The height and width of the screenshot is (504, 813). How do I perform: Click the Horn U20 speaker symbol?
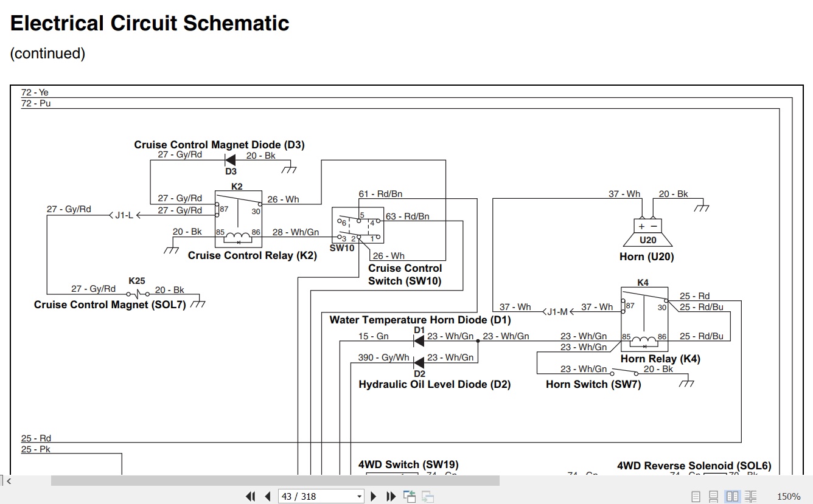[647, 233]
